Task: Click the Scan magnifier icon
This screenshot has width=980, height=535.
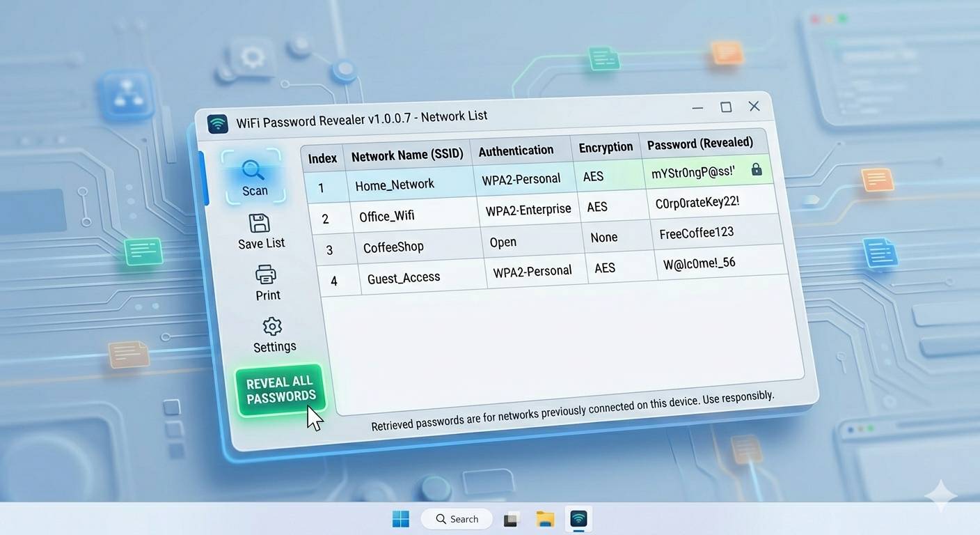Action: [x=253, y=169]
